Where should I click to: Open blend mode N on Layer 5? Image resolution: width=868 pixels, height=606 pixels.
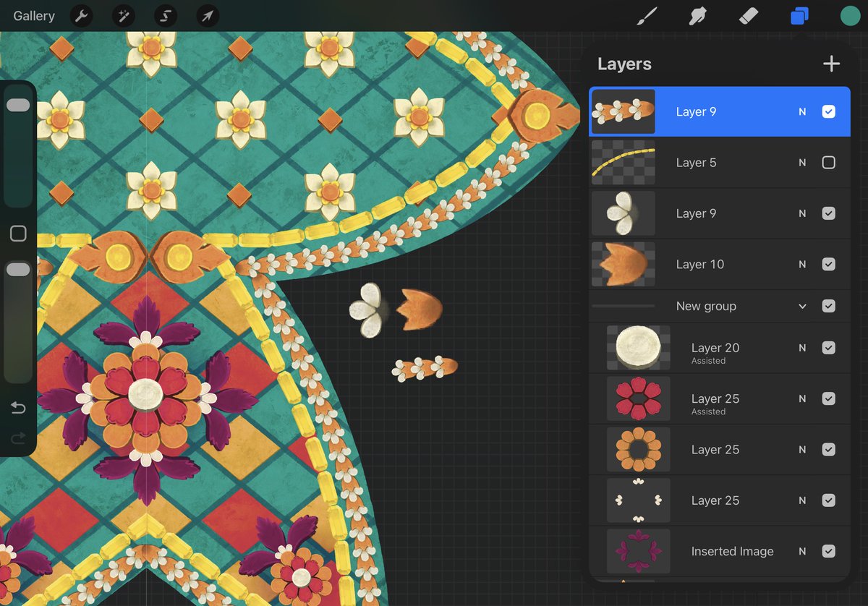[x=802, y=163]
